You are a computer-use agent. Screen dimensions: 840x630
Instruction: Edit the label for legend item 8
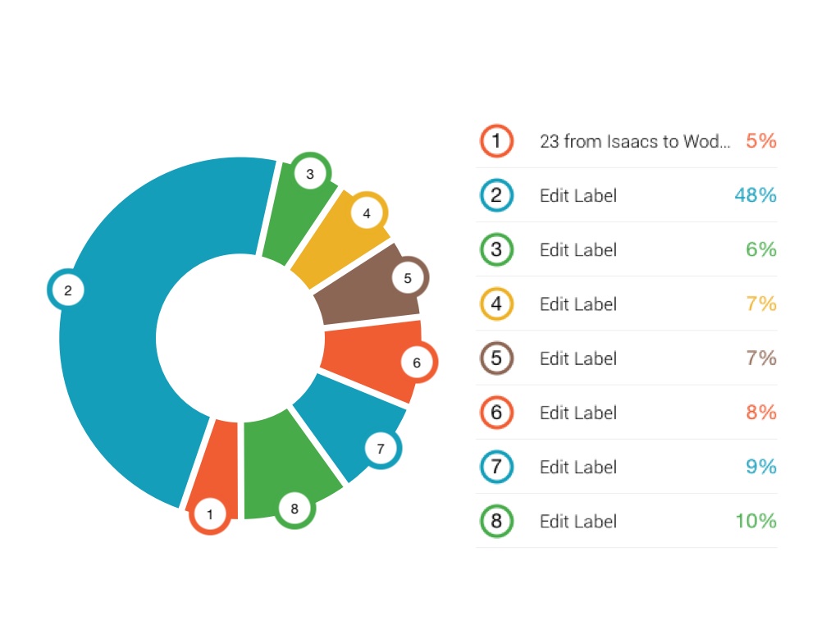[x=578, y=521]
